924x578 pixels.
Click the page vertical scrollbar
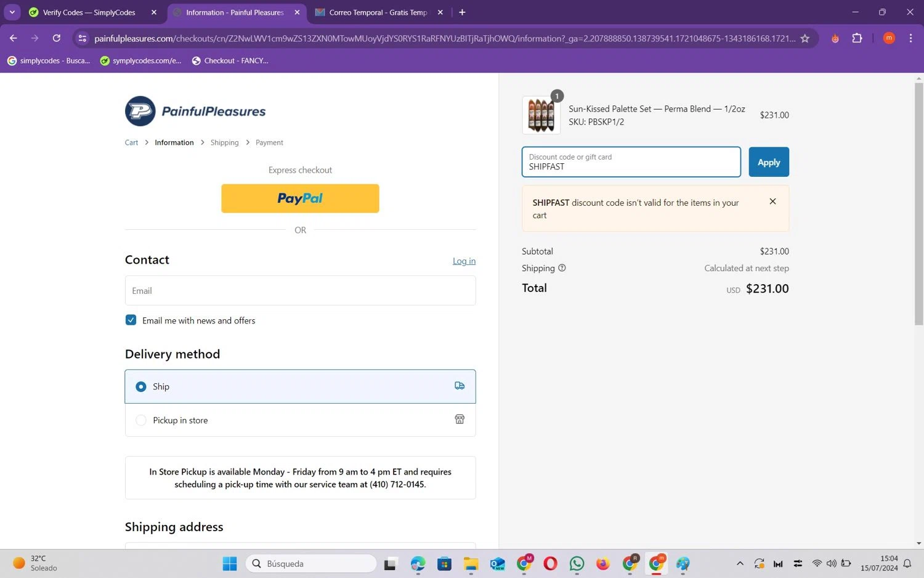(x=918, y=203)
